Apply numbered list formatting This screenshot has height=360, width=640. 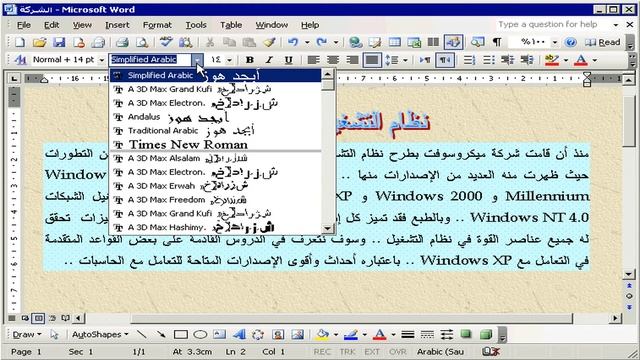[469, 60]
